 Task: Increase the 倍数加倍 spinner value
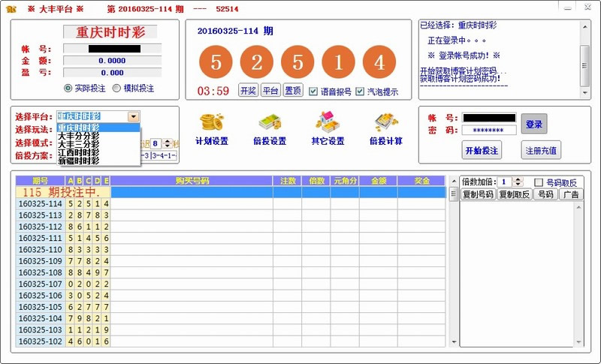point(518,179)
